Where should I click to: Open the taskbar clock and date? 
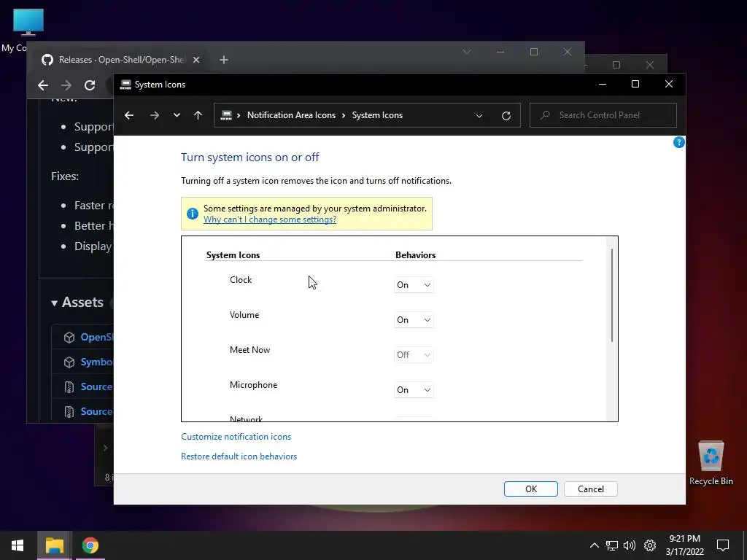click(x=684, y=545)
